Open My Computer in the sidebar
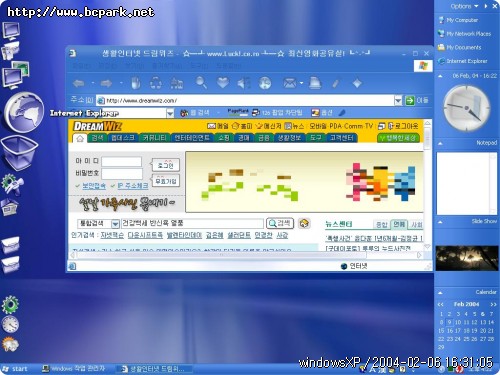 [458, 20]
